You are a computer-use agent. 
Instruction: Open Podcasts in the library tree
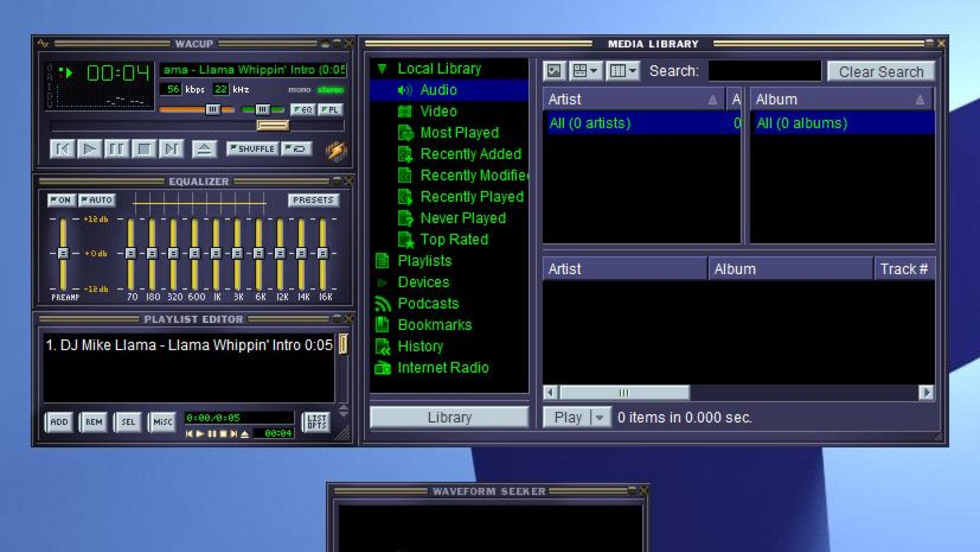pos(428,304)
